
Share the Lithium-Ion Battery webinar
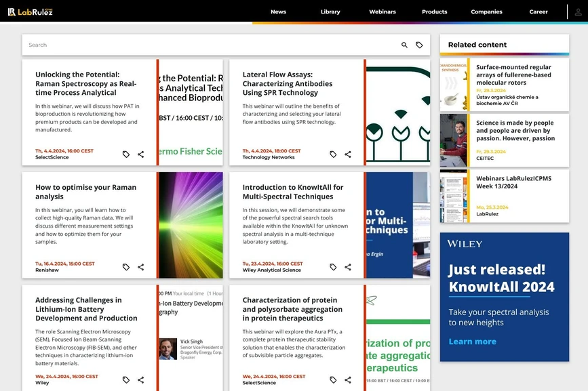[x=140, y=379]
